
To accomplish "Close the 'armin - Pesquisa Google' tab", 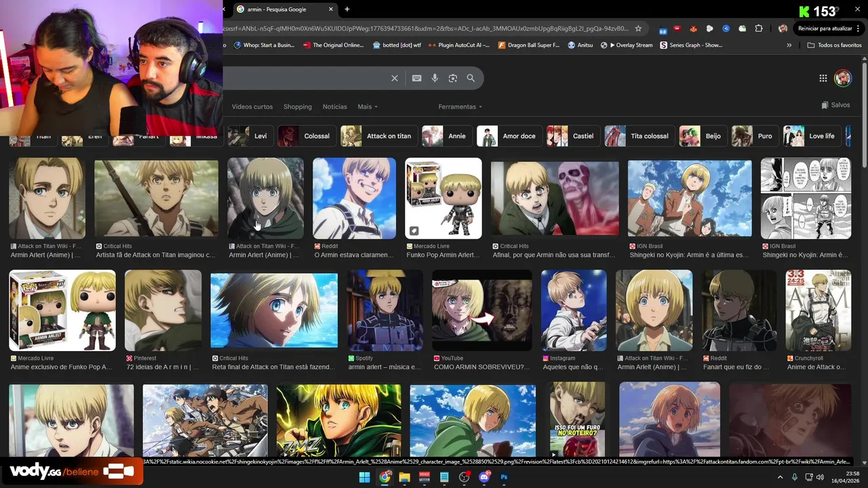I will tap(331, 9).
